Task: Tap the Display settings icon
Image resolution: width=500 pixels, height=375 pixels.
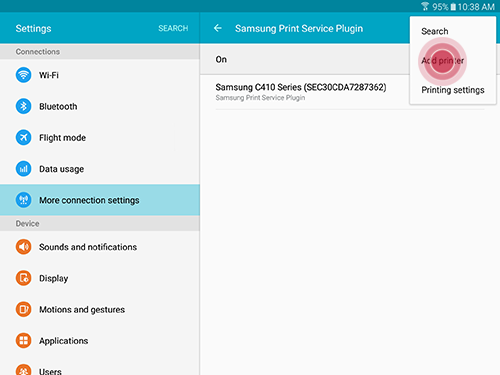Action: [x=23, y=278]
